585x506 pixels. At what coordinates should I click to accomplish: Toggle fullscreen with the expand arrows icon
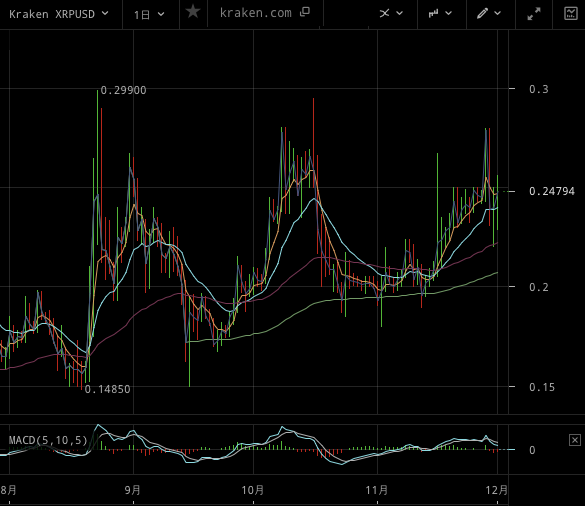tap(534, 14)
